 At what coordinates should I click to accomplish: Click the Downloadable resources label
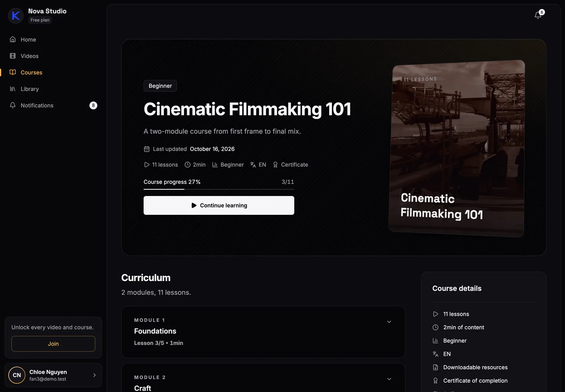point(476,367)
